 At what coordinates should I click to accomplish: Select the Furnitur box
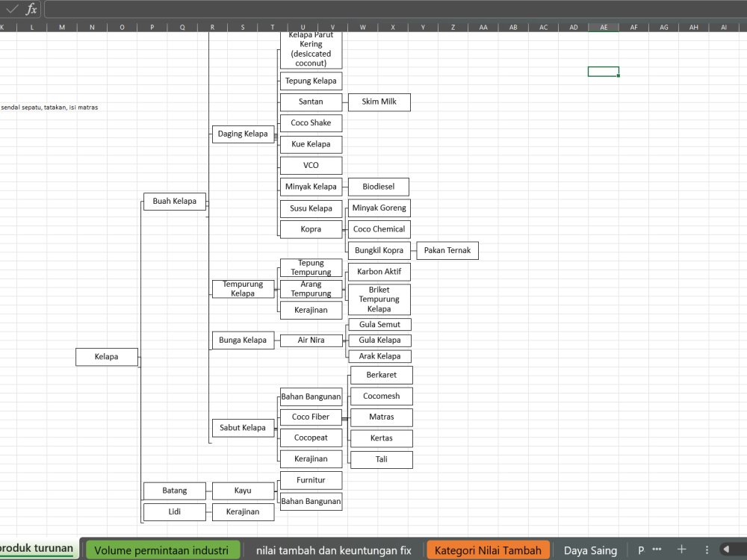[311, 480]
